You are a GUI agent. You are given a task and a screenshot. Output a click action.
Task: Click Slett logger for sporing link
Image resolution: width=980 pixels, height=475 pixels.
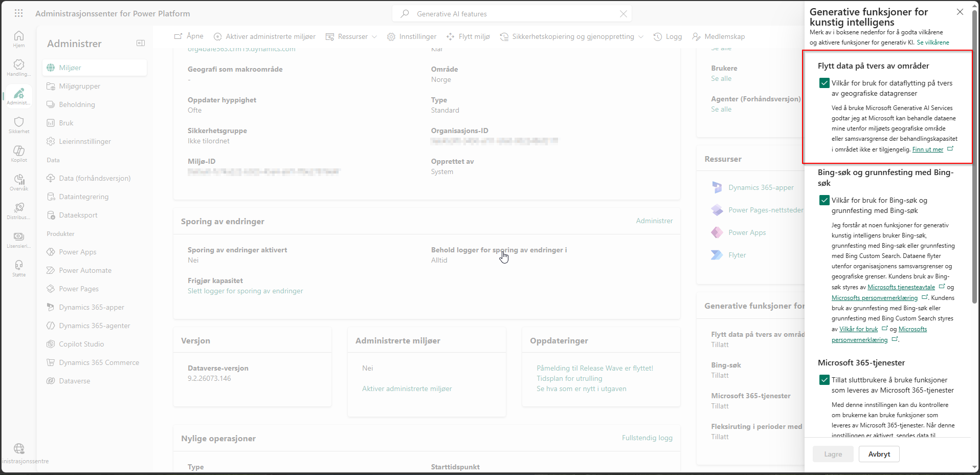[245, 291]
